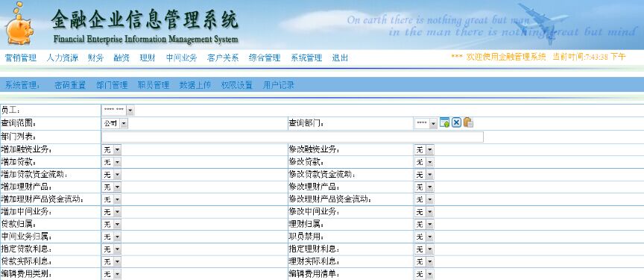Click the 系统管理： submenu label
Viewport: 644px width, 280px height.
(23, 86)
